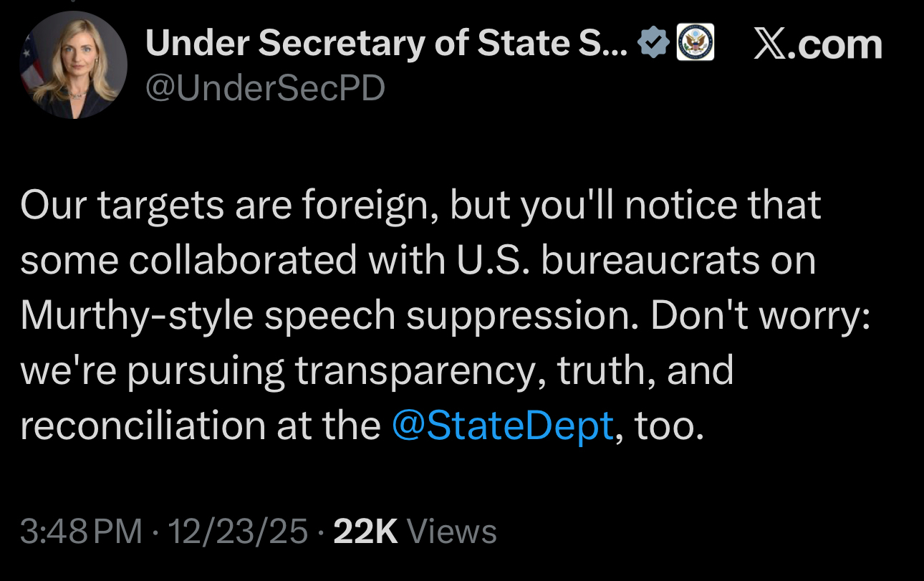Click the "Views" label
Viewport: 924px width, 581px height.
coord(451,532)
